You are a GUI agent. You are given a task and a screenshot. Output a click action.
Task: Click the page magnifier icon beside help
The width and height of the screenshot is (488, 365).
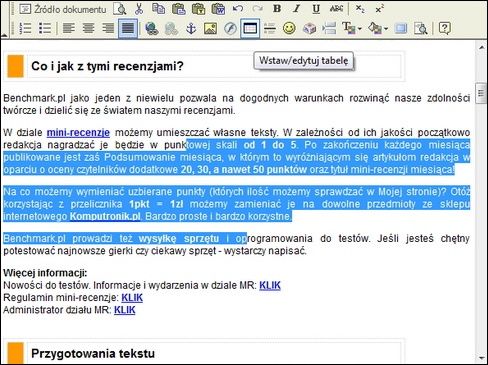pos(420,28)
